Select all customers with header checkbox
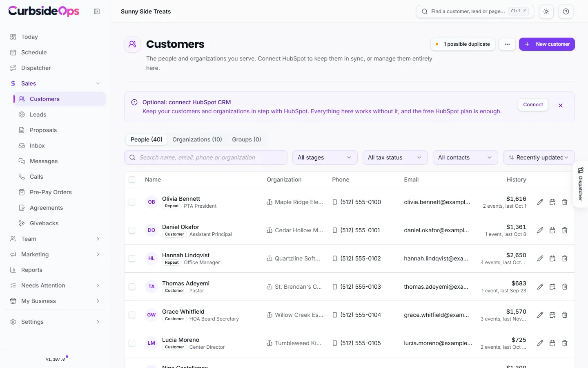 click(132, 180)
